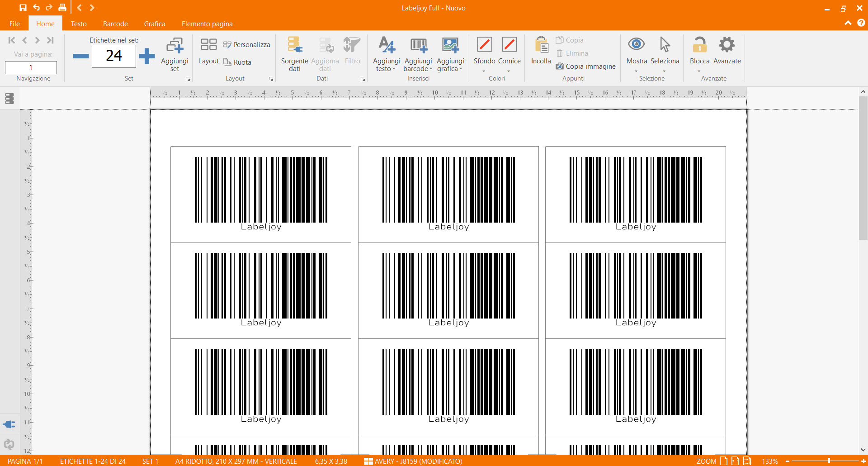
Task: Click the zoom slider handle in status bar
Action: [x=829, y=461]
